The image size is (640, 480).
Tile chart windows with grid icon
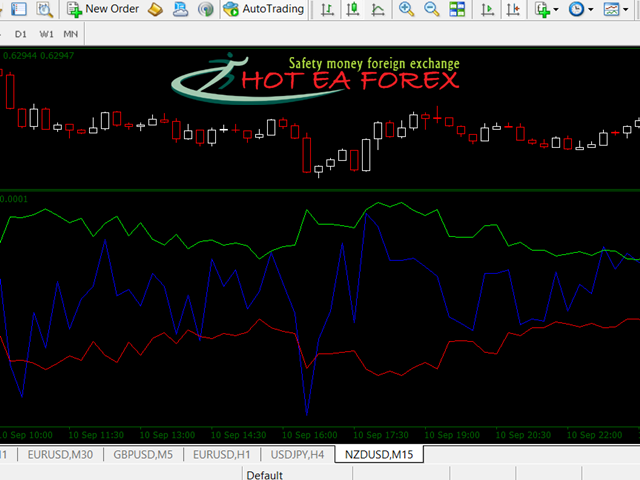point(456,9)
